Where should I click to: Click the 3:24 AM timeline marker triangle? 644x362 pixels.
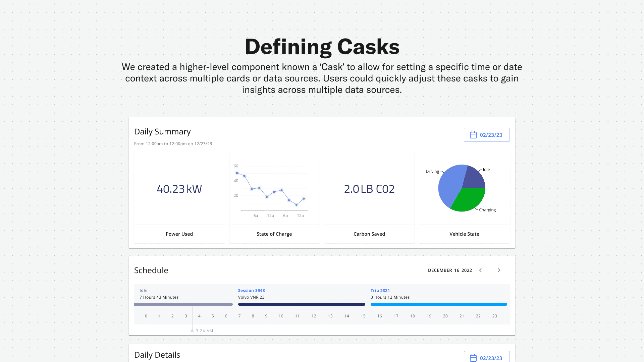[192, 330]
